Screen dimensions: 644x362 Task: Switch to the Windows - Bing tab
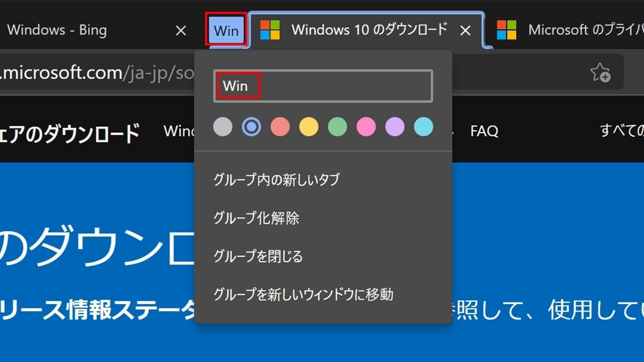click(x=56, y=30)
